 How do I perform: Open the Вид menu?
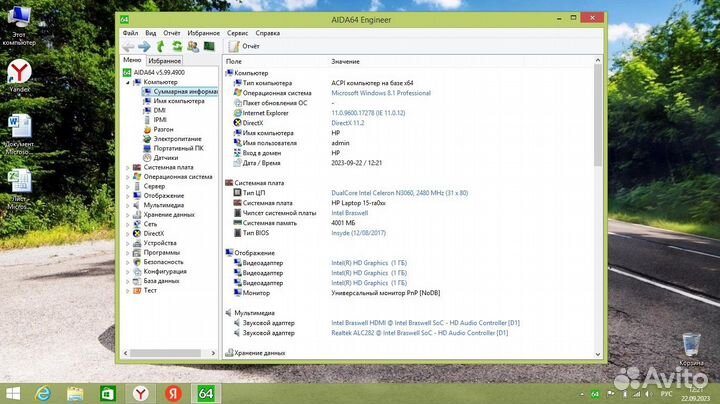(151, 33)
